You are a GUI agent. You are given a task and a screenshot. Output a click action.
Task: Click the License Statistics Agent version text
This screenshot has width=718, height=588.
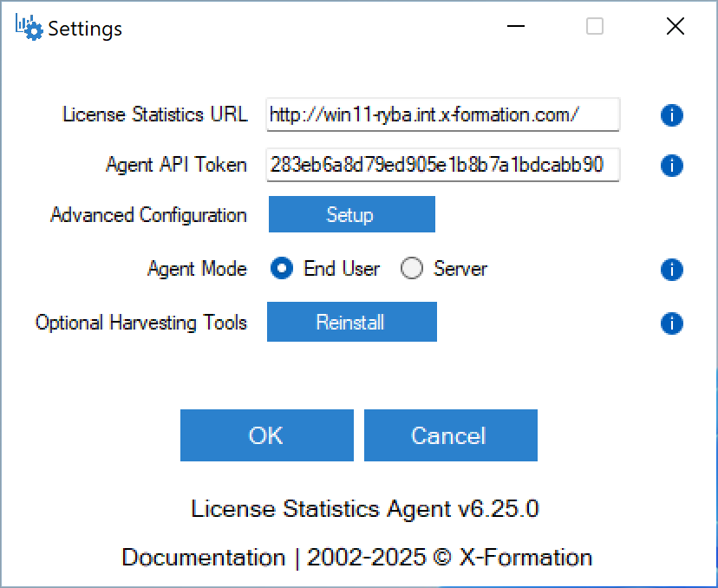tap(365, 509)
